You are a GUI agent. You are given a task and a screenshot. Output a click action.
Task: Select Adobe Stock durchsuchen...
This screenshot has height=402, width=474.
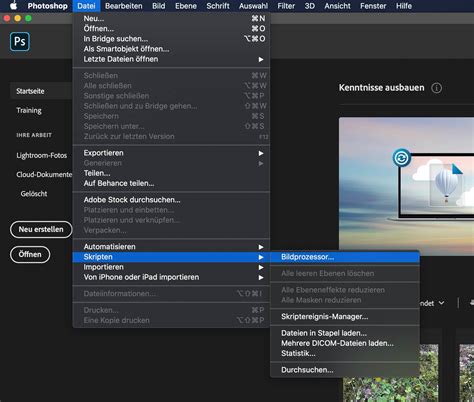click(x=171, y=200)
